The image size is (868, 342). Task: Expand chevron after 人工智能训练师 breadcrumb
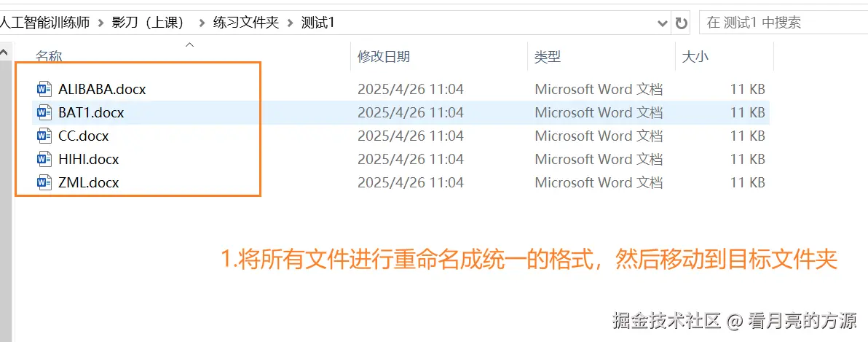point(100,23)
